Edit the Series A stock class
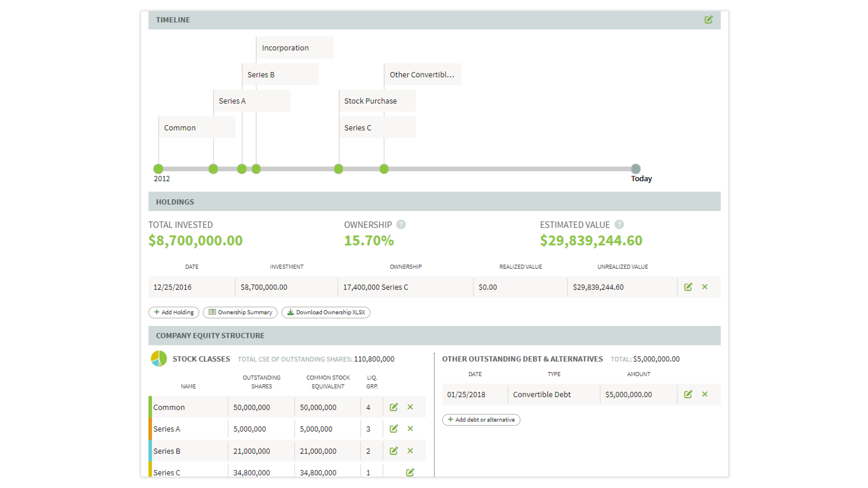Screen dimensions: 868x488 (394, 429)
